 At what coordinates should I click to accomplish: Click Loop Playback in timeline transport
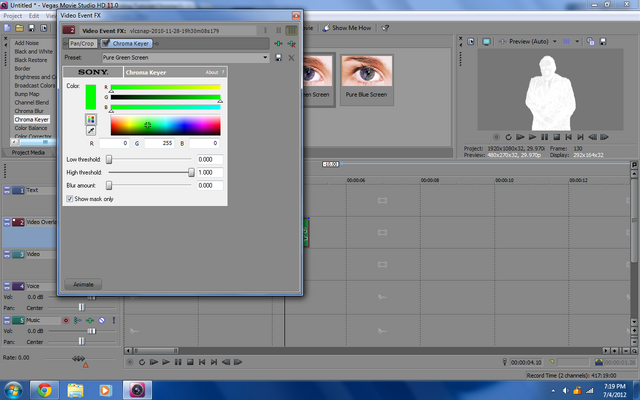[x=142, y=362]
